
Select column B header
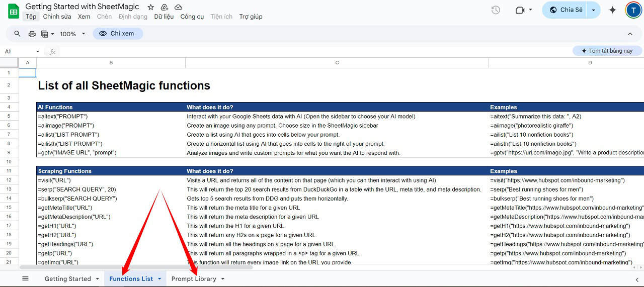[111, 63]
